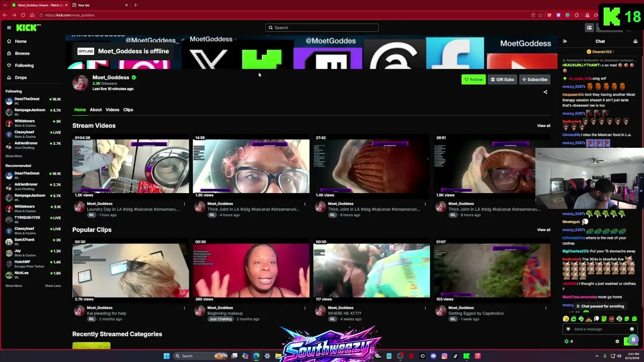Switch to the Videos tab
Image resolution: width=644 pixels, height=362 pixels.
tap(112, 110)
